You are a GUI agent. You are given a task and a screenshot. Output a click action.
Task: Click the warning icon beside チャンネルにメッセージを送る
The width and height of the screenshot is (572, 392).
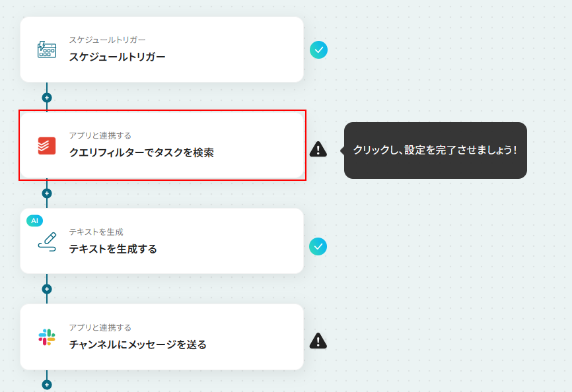click(318, 341)
